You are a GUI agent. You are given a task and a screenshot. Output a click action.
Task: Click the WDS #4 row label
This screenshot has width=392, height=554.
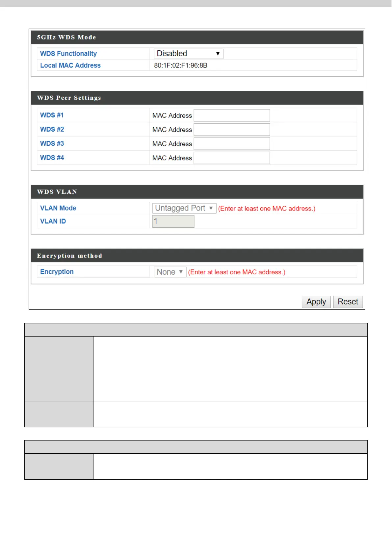coord(52,158)
